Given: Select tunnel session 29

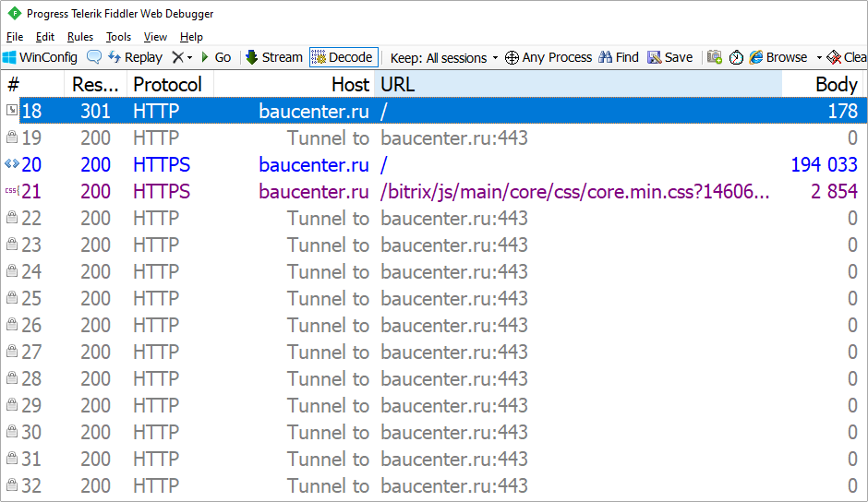Looking at the screenshot, I should pos(434,404).
